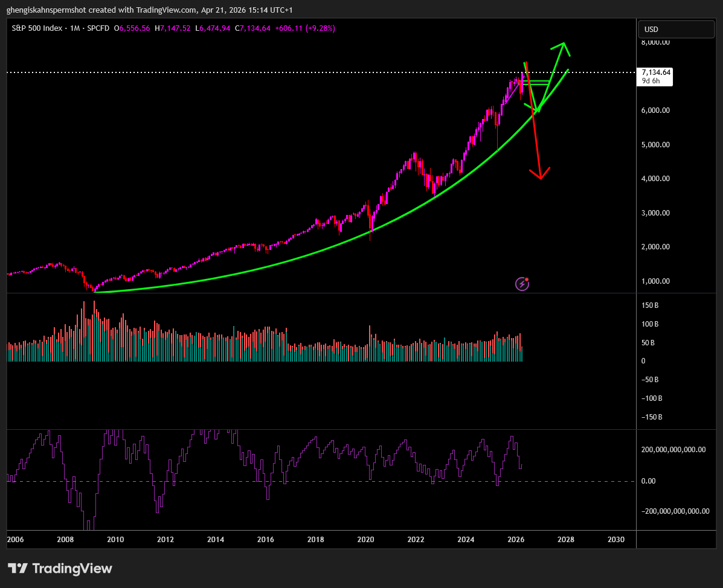Click the 100 B volume axis label
Viewport: 723px width, 588px height.
point(650,324)
